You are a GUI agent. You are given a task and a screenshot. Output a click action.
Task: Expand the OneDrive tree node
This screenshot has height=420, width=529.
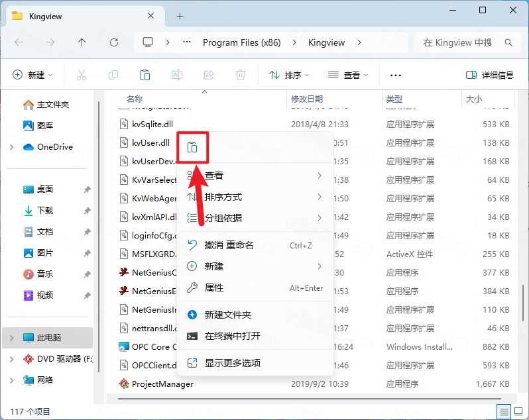point(12,147)
